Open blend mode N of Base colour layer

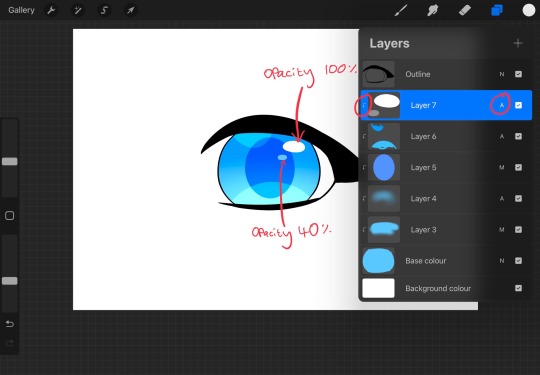(502, 261)
